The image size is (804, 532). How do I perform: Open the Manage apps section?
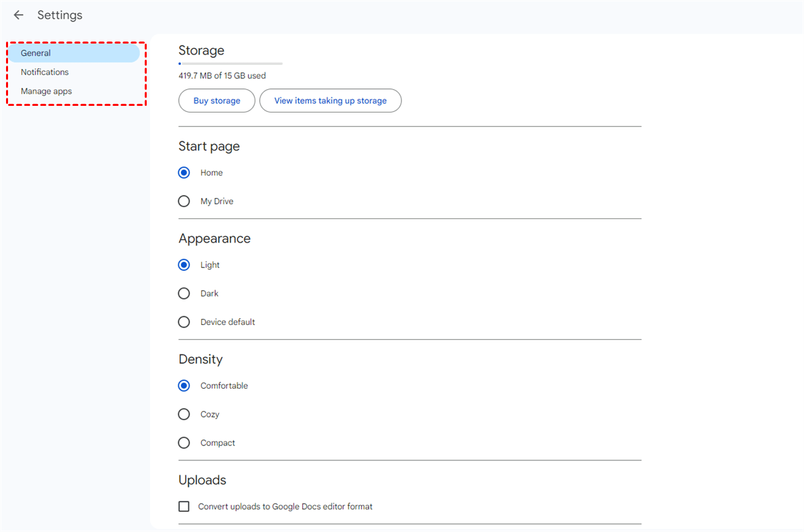click(46, 91)
